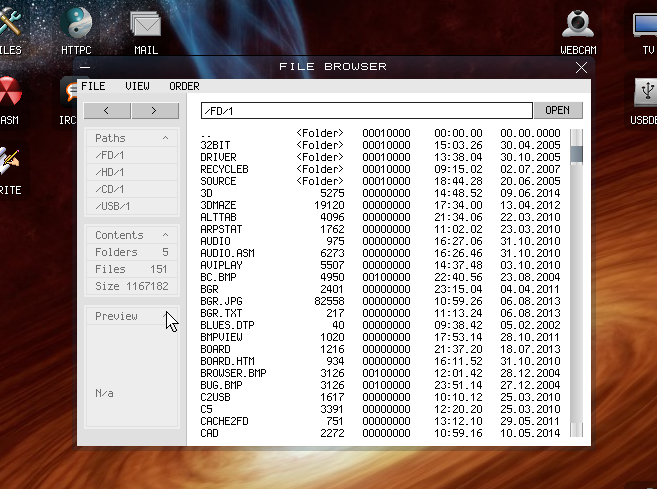Image resolution: width=657 pixels, height=489 pixels.
Task: Select the AVIPLAY file
Action: [x=380, y=265]
